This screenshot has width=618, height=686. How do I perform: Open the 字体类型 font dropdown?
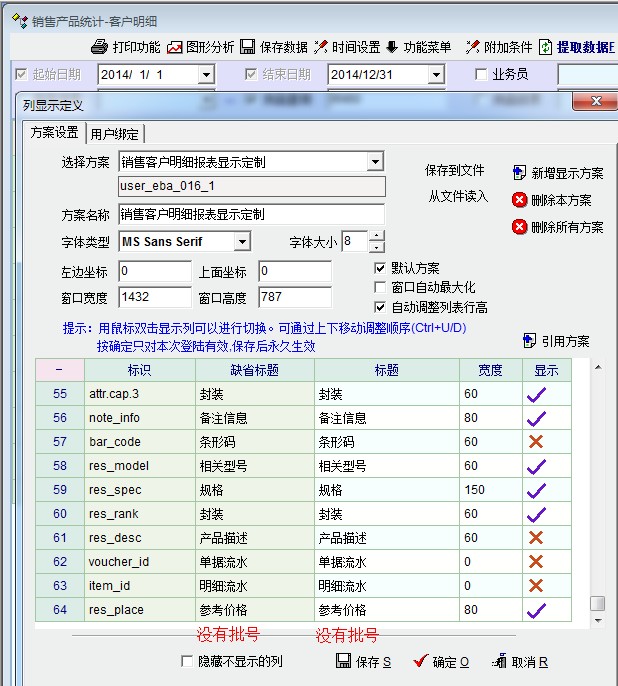242,242
